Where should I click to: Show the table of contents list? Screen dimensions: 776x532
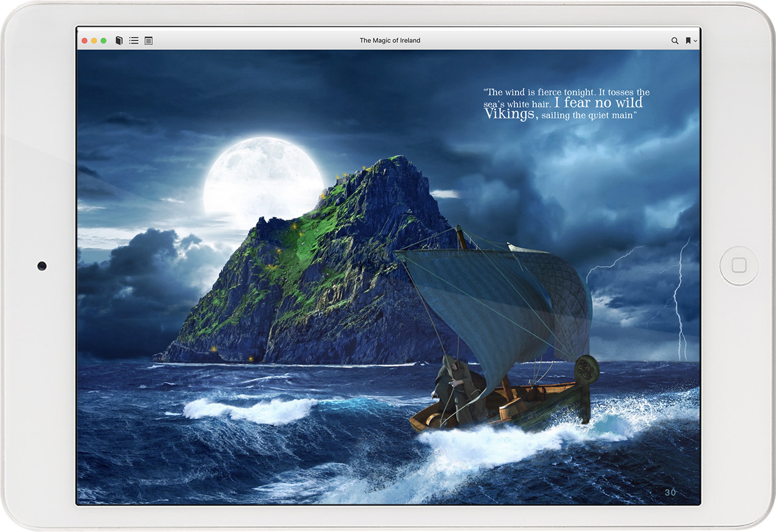pyautogui.click(x=134, y=41)
